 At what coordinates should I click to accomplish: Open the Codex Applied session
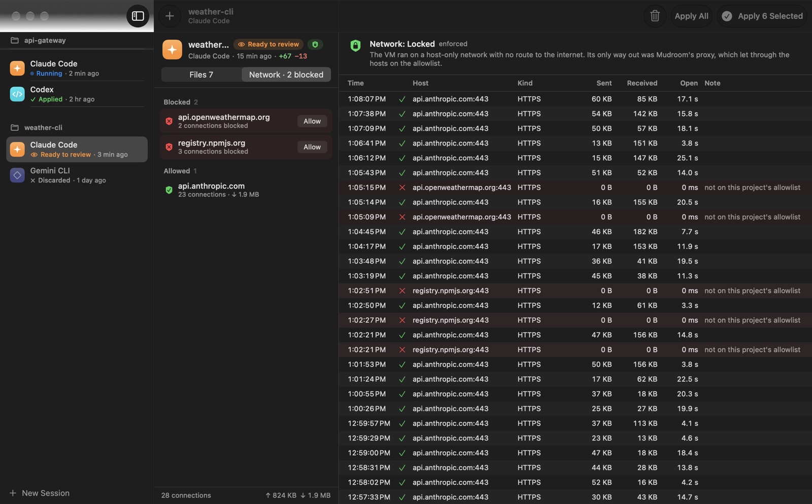tap(77, 94)
